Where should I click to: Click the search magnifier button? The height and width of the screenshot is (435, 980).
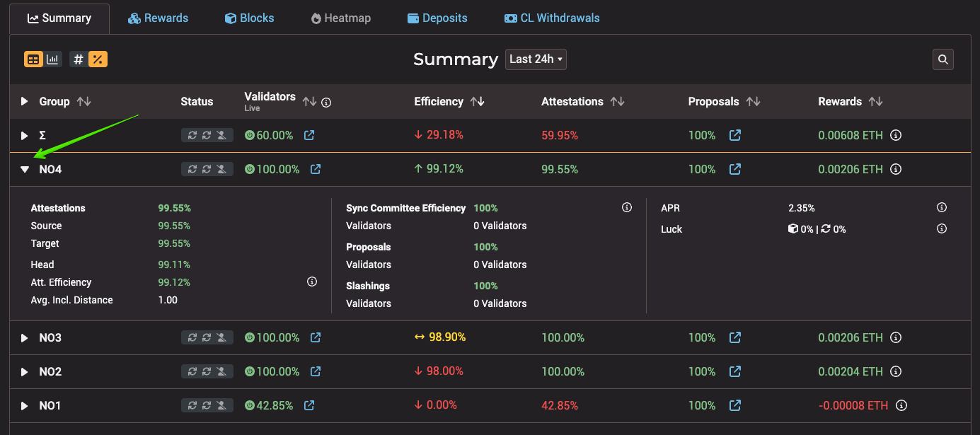pyautogui.click(x=942, y=60)
